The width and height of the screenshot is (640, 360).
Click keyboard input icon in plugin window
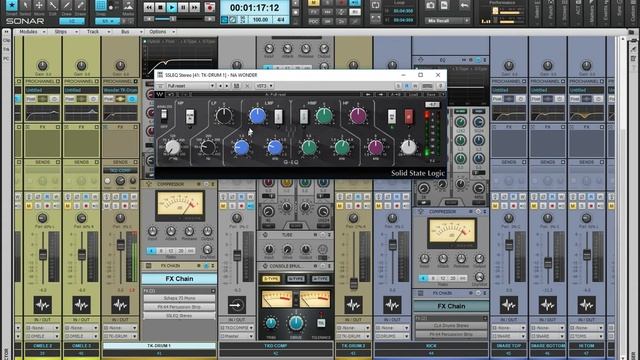[x=427, y=86]
